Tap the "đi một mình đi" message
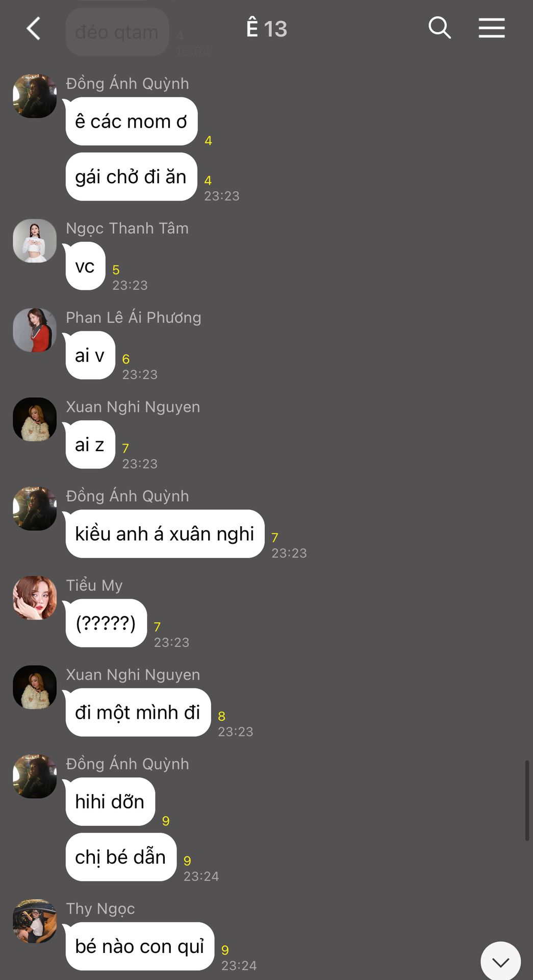Viewport: 533px width, 980px height. pos(138,713)
